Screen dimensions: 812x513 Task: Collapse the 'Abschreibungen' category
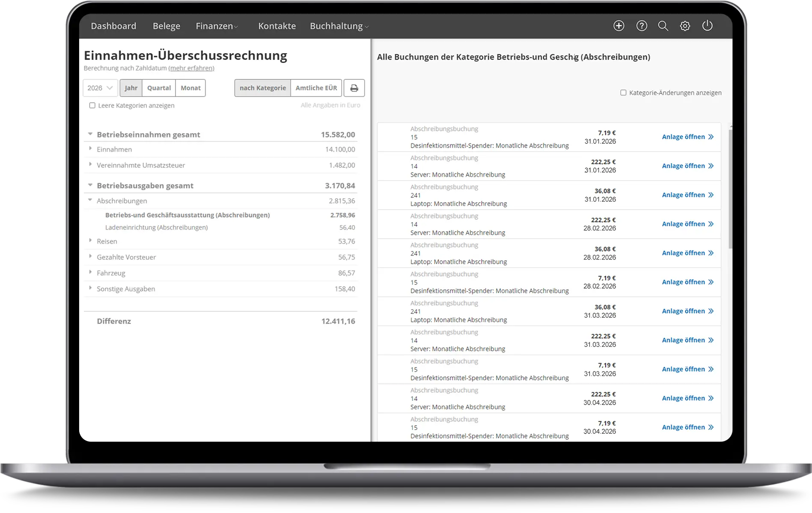pos(90,200)
